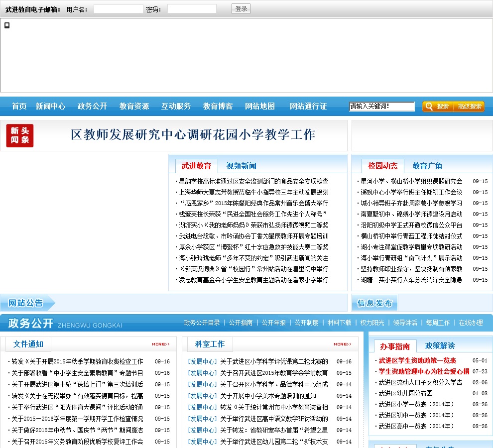Image resolution: width=493 pixels, height=448 pixels.
Task: Open notice 转发《关于开展2015年秋季学期教育收费检查工作
Action: tap(77, 361)
